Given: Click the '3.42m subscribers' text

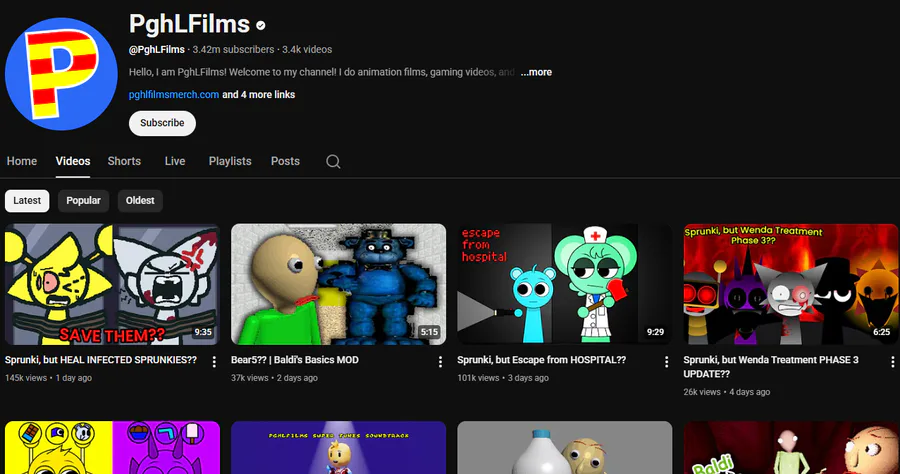Looking at the screenshot, I should click(x=233, y=50).
